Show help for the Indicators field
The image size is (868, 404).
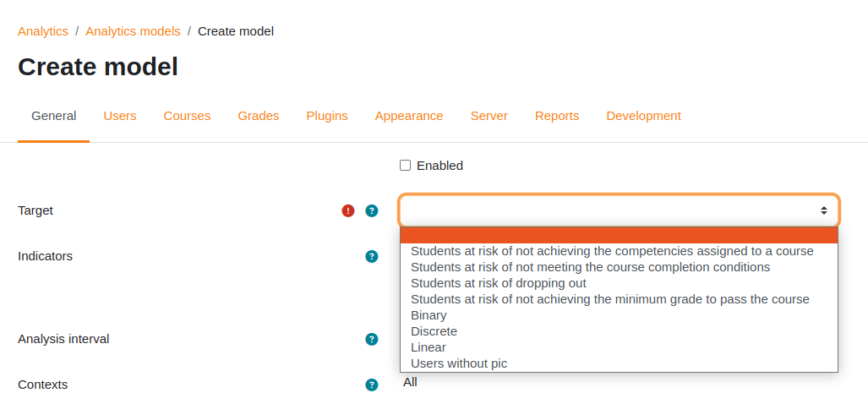pyautogui.click(x=371, y=256)
